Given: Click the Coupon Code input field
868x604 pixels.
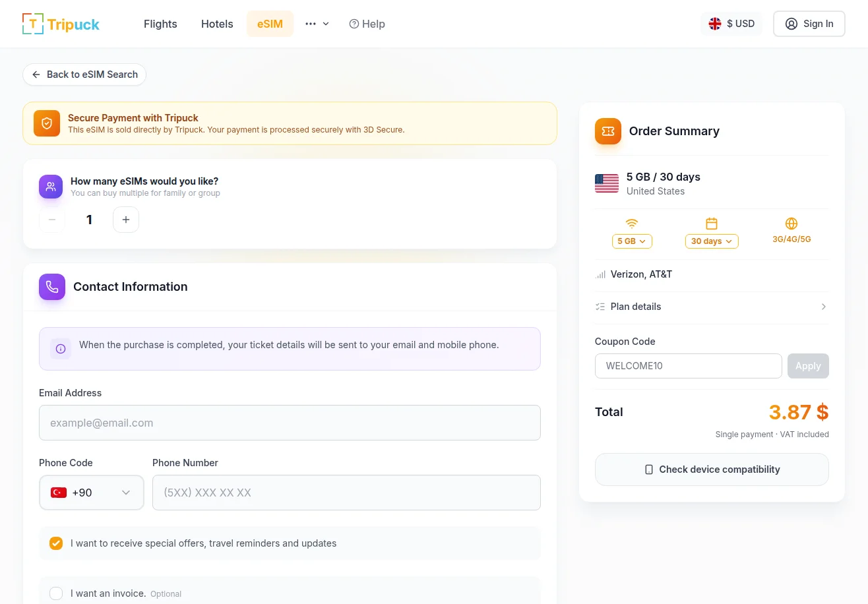Looking at the screenshot, I should (689, 366).
